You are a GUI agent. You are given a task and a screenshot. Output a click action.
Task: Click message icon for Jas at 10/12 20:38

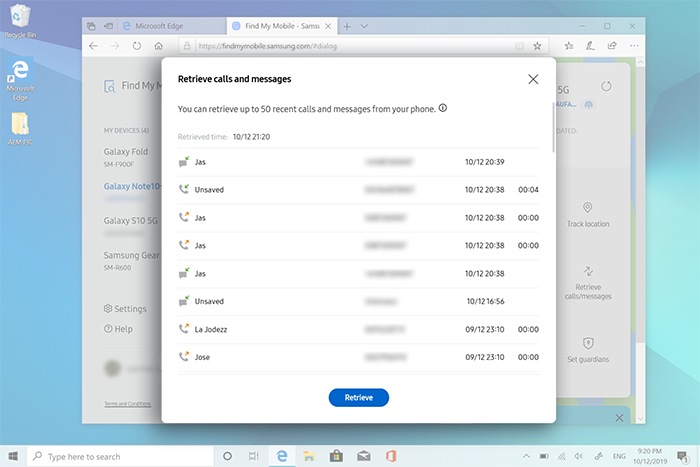point(183,273)
